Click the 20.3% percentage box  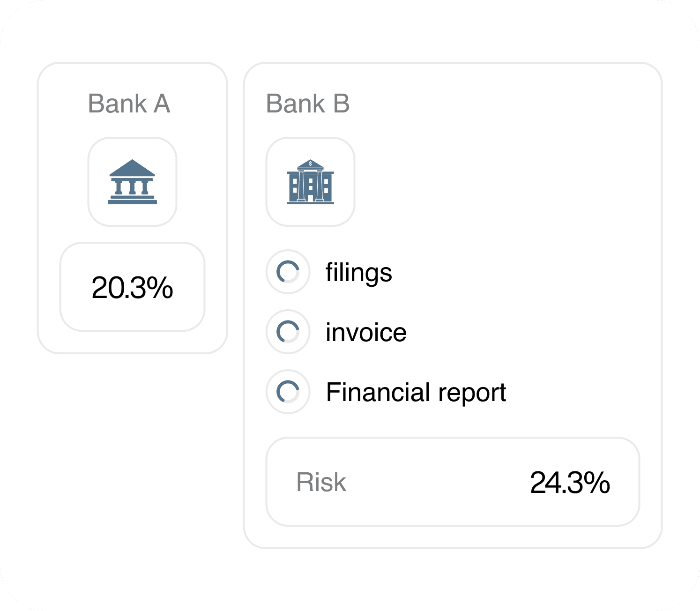coord(133,287)
